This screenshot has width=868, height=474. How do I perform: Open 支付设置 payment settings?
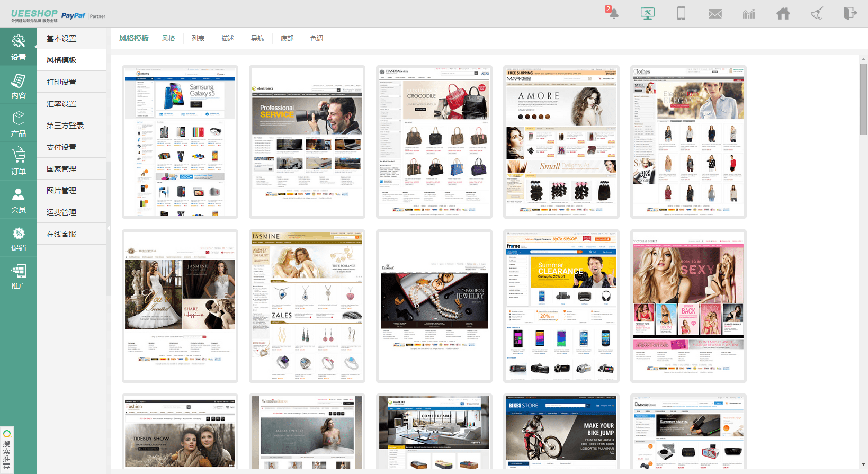[x=61, y=147]
